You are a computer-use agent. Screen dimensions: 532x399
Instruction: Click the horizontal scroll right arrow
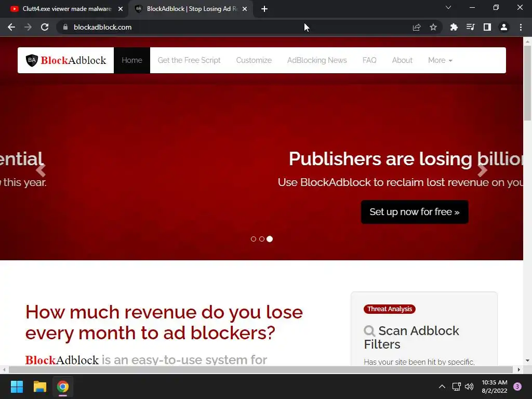[519, 369]
